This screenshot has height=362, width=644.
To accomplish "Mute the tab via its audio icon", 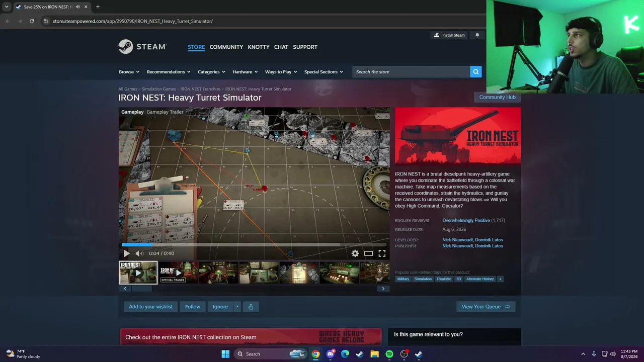I will click(x=77, y=7).
